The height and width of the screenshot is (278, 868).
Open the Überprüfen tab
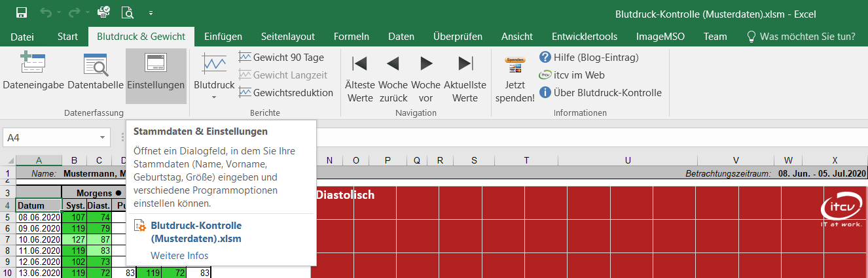coord(458,37)
